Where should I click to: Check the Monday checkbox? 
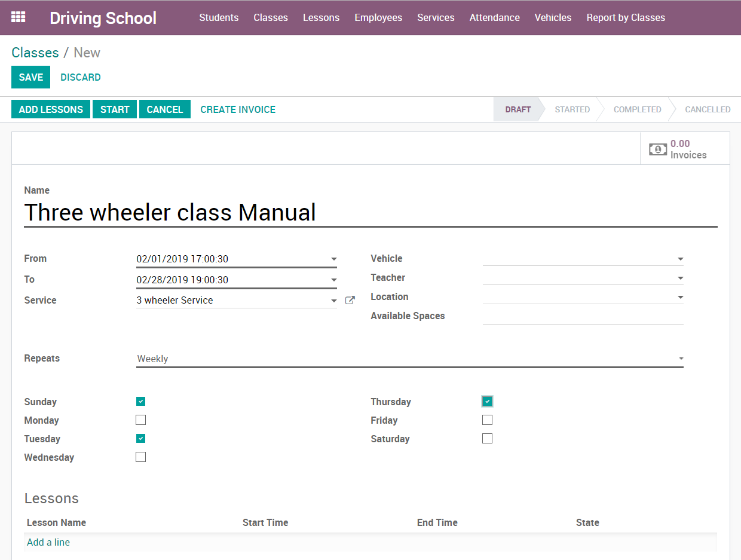[x=141, y=420]
